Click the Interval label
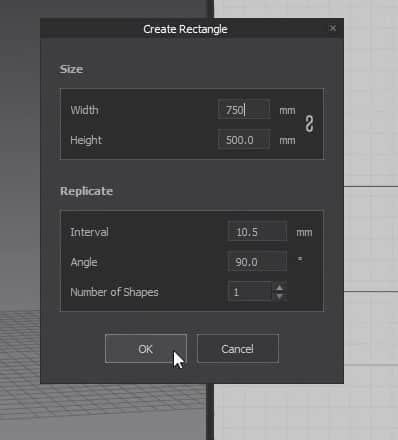 tap(89, 232)
